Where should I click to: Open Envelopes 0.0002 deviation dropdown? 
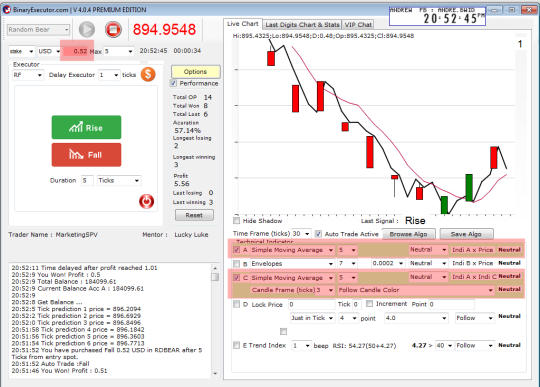(388, 263)
